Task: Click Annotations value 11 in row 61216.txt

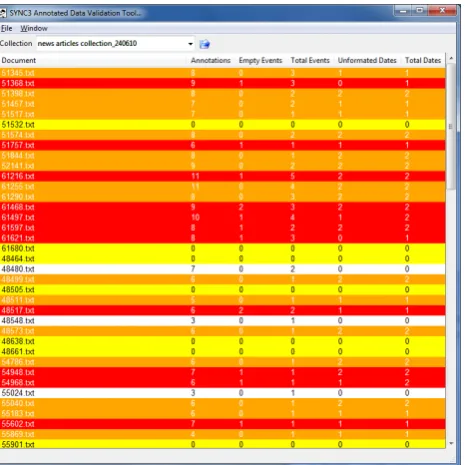Action: coord(195,176)
